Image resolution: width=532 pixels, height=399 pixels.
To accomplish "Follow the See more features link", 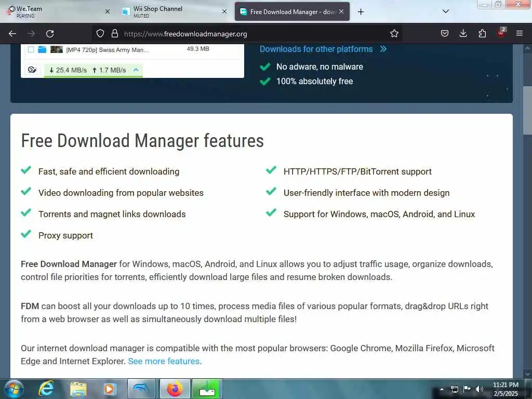I will pyautogui.click(x=164, y=362).
